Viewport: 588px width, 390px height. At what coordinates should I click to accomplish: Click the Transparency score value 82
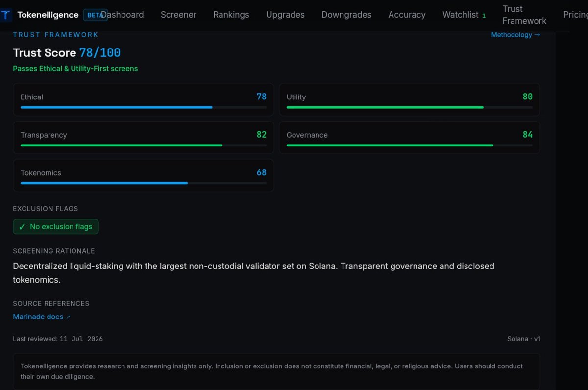262,135
